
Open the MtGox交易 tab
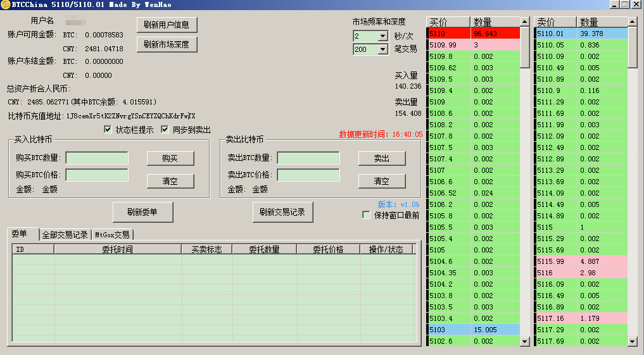pos(112,235)
